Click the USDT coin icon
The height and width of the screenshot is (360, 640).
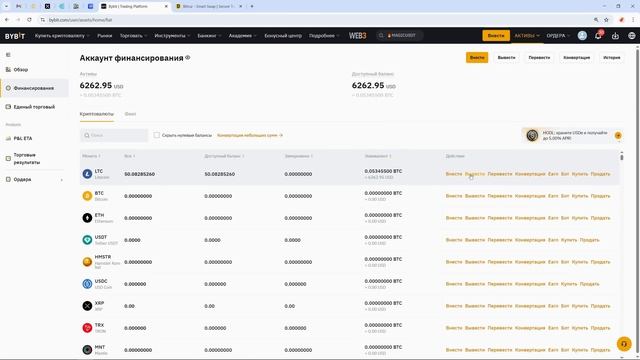(87, 240)
